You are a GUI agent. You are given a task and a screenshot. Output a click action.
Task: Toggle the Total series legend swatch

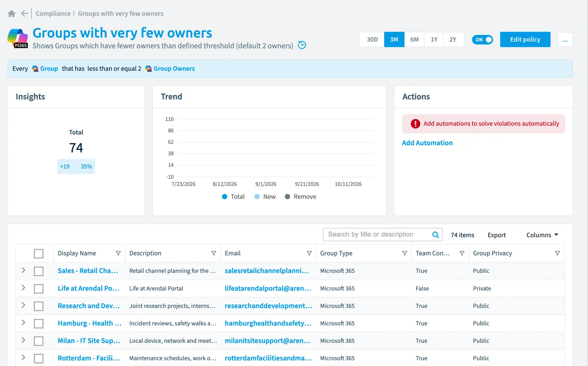(x=225, y=197)
